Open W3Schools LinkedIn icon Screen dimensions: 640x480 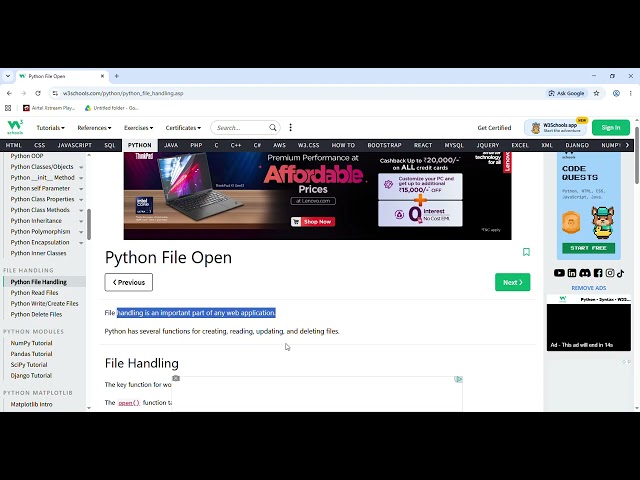(x=572, y=273)
